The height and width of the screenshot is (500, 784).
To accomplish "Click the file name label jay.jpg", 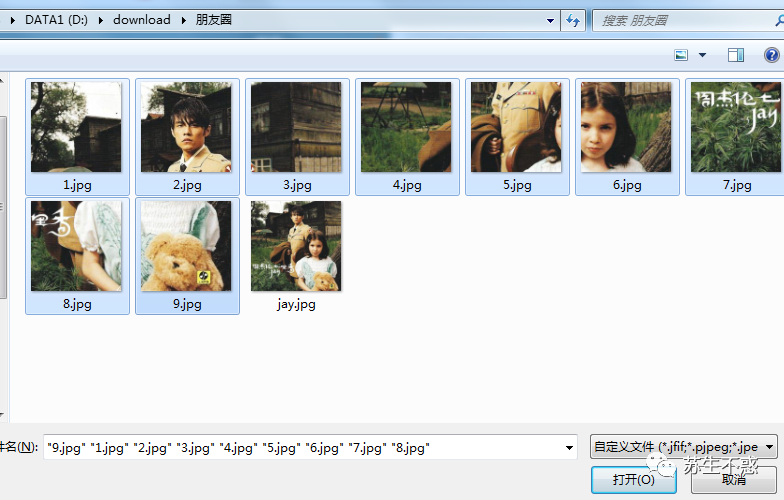I will click(x=296, y=304).
